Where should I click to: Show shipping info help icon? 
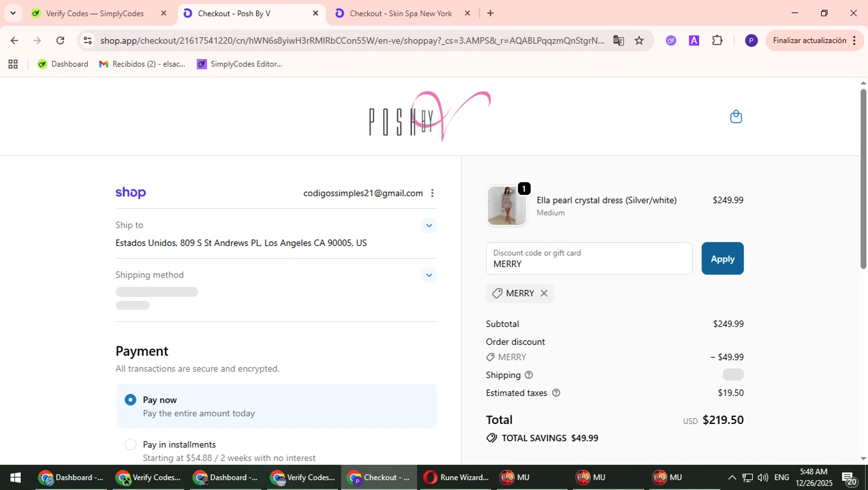pos(528,375)
